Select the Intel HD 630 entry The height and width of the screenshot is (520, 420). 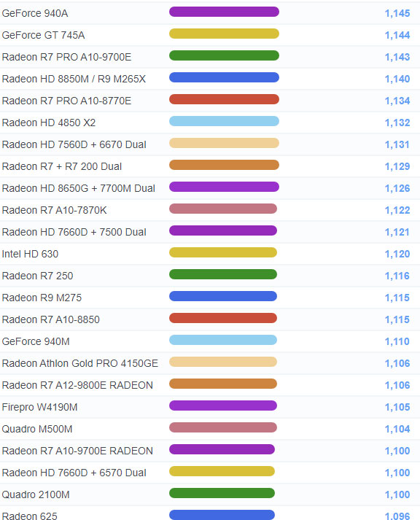[30, 254]
